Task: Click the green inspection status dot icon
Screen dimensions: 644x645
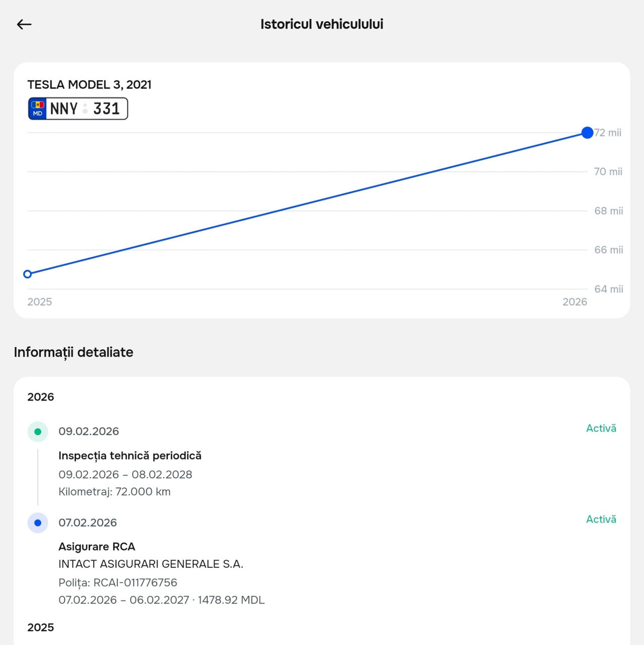Action: (x=38, y=432)
